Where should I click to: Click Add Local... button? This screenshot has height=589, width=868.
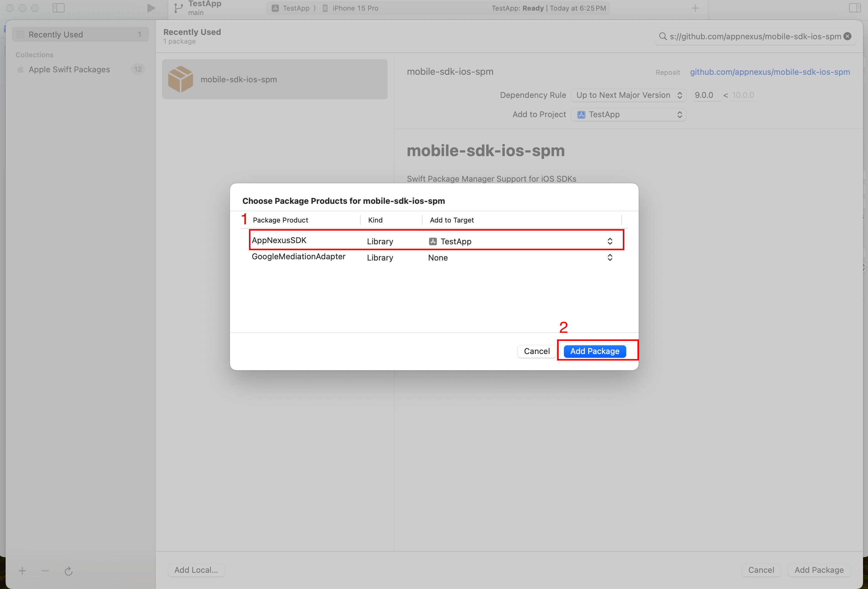pos(196,570)
